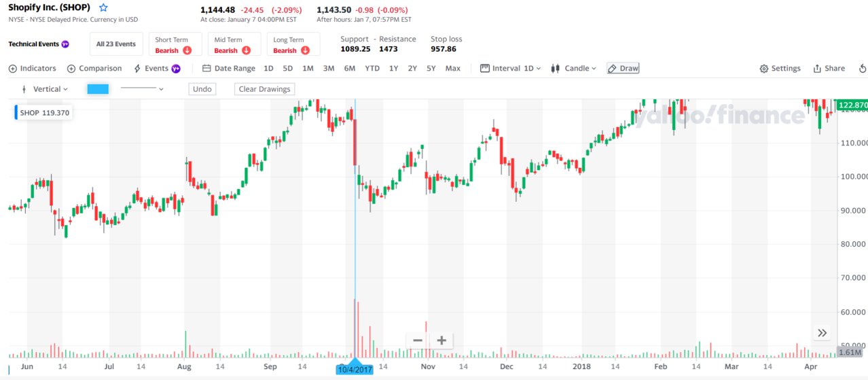
Task: Open the Candle chart type dropdown
Action: click(573, 69)
